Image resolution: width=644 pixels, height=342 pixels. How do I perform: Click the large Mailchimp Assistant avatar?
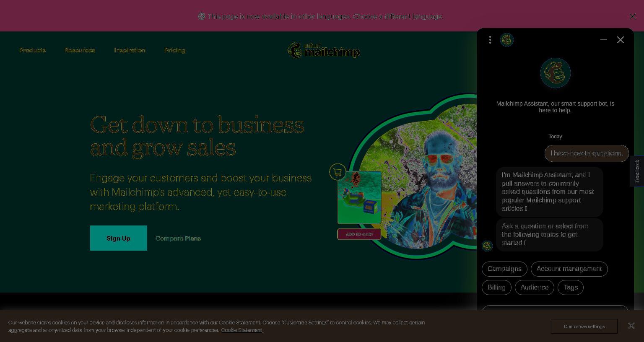[556, 73]
